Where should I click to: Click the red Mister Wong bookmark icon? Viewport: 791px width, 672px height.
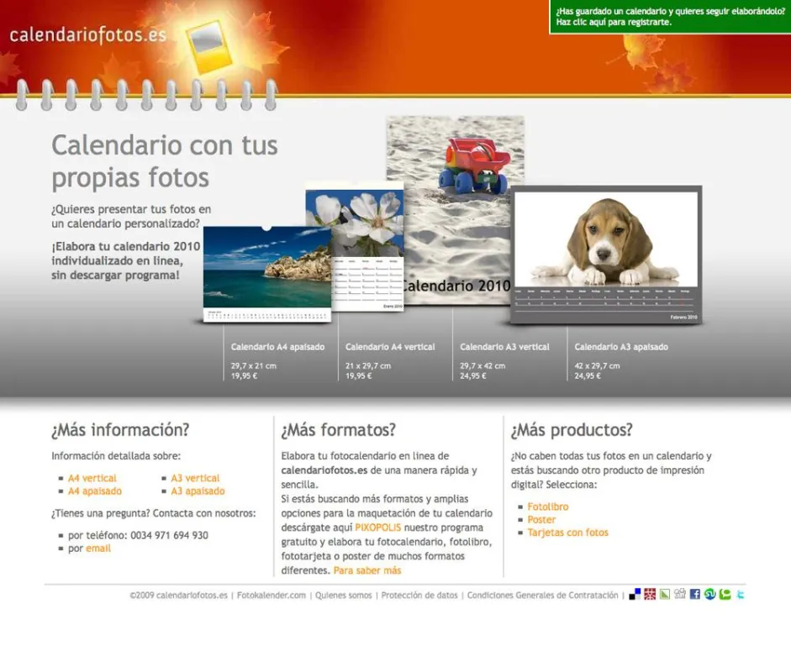[650, 595]
